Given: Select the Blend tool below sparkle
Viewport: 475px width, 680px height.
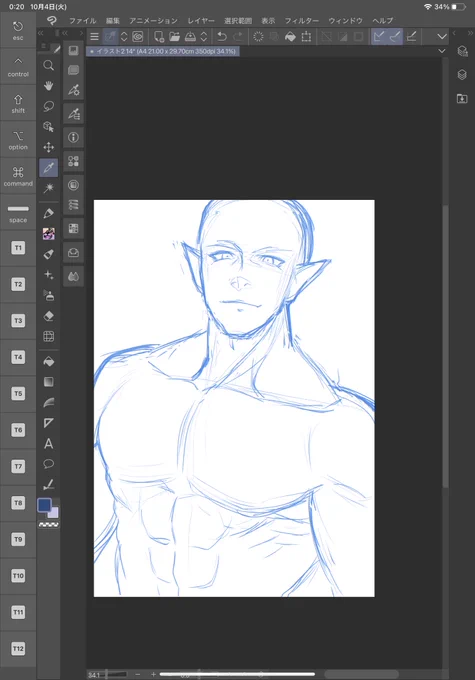Looking at the screenshot, I should pyautogui.click(x=49, y=295).
